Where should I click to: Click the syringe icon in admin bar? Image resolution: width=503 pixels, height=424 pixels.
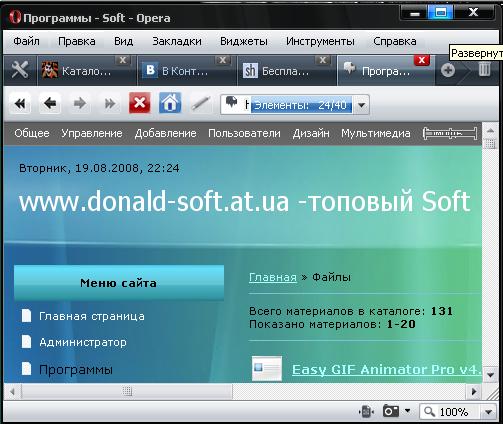click(450, 134)
